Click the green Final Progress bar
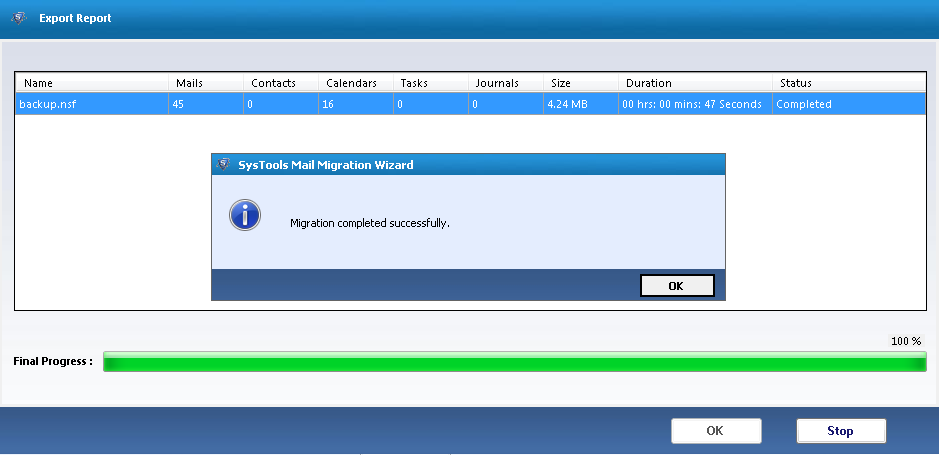The height and width of the screenshot is (455, 939). click(x=515, y=362)
